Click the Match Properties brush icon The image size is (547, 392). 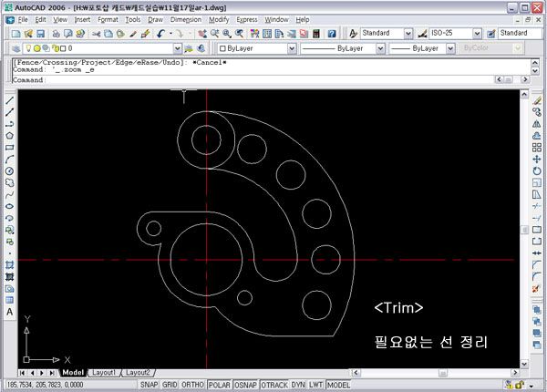point(133,34)
